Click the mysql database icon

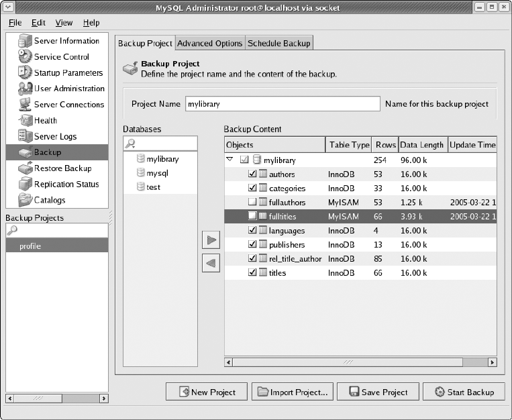140,173
